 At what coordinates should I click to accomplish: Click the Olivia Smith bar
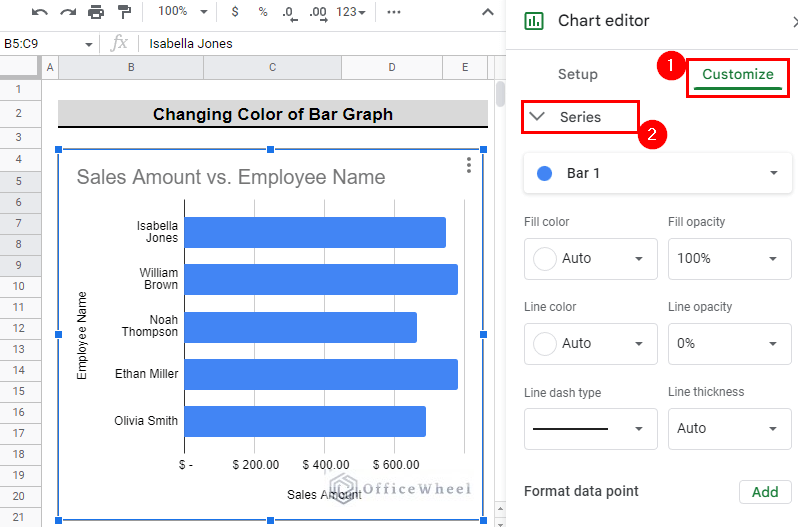tap(305, 421)
